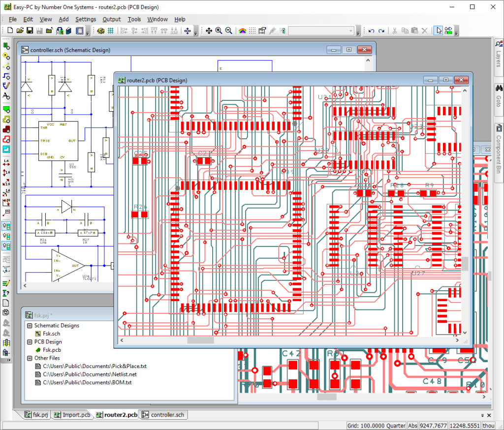Open the Fsk.pcb project file
This screenshot has width=504, height=430.
(x=52, y=350)
